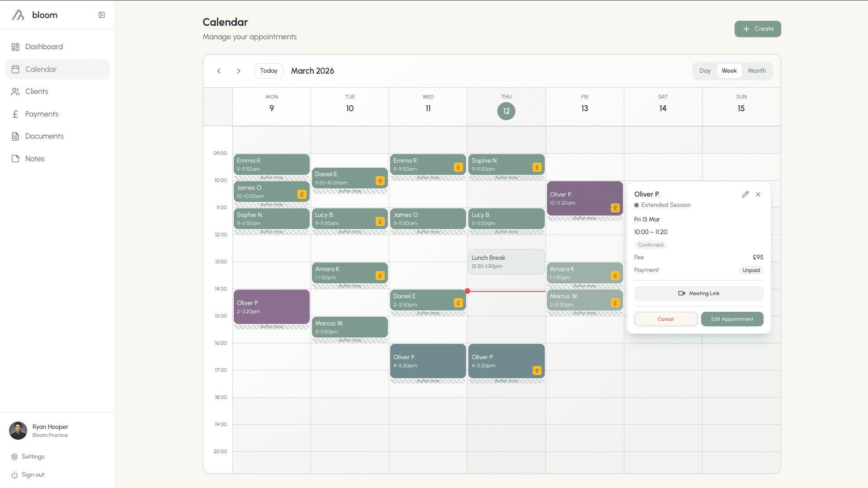This screenshot has width=868, height=488.
Task: Open Settings from the sidebar
Action: click(x=32, y=456)
